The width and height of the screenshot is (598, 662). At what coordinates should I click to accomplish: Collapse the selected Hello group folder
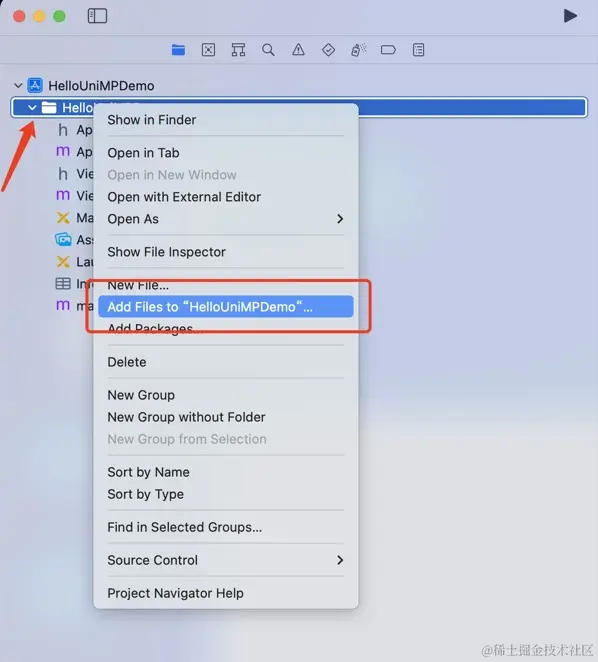[x=32, y=108]
